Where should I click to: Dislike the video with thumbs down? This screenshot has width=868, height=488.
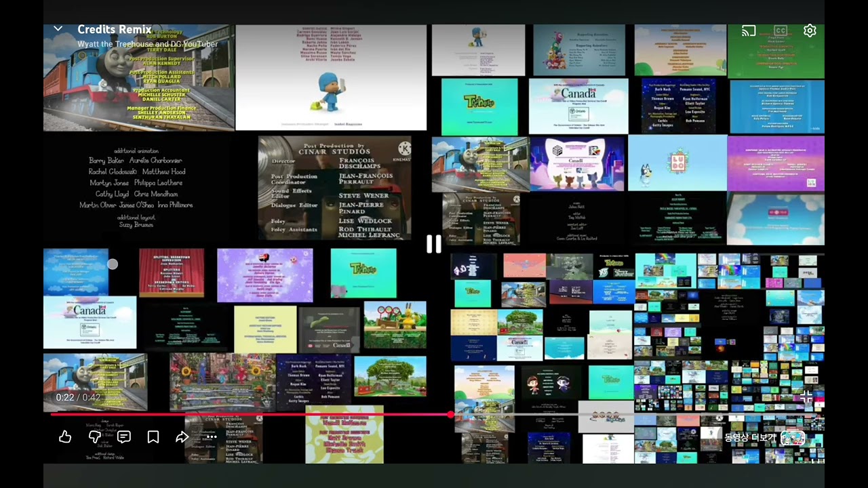pos(95,437)
